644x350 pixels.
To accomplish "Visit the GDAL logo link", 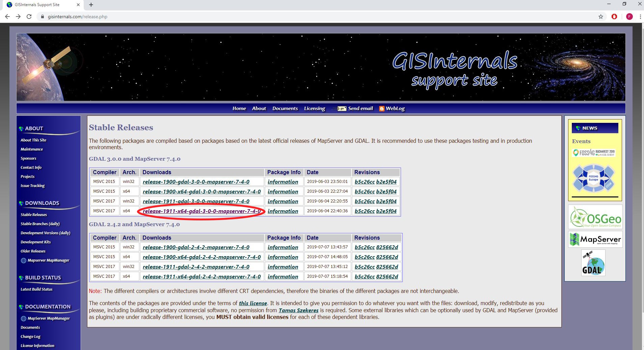I will click(x=593, y=263).
